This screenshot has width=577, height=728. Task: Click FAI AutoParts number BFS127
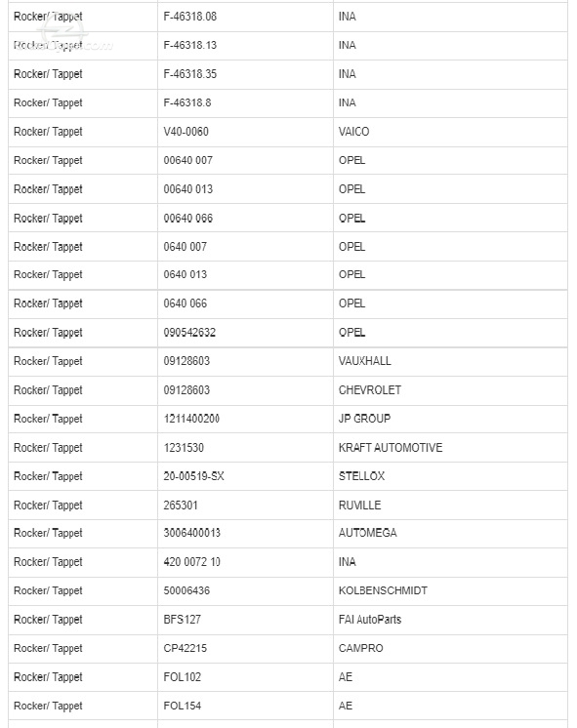click(x=183, y=620)
